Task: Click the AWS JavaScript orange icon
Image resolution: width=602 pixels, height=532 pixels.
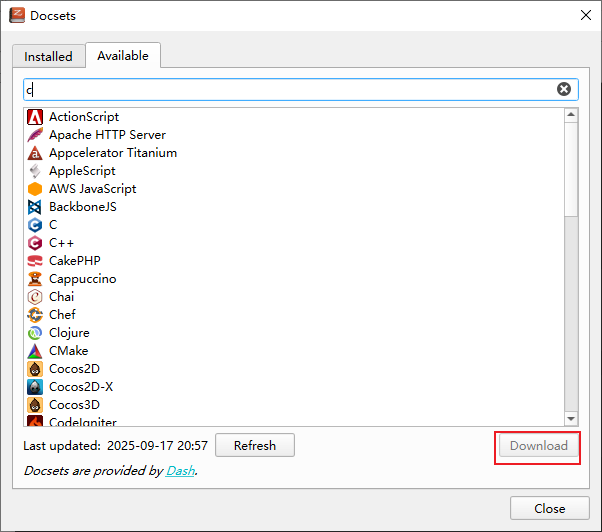Action: coord(35,189)
